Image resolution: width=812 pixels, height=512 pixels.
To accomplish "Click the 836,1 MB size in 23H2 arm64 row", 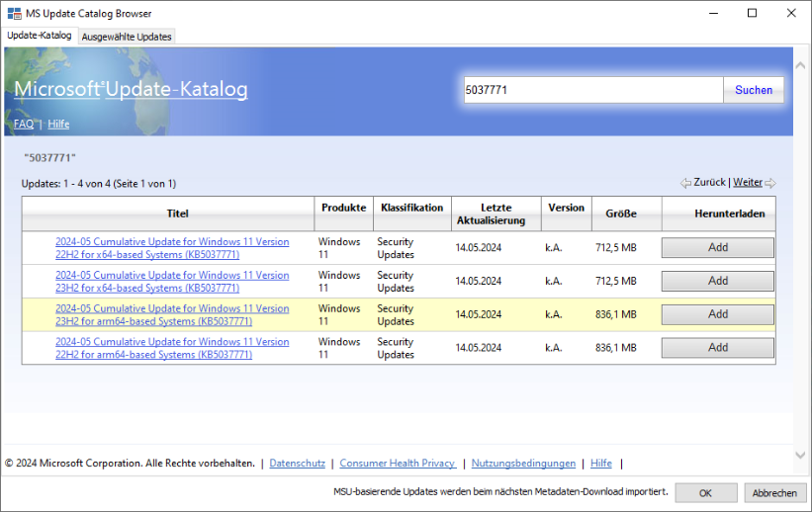I will [x=616, y=314].
